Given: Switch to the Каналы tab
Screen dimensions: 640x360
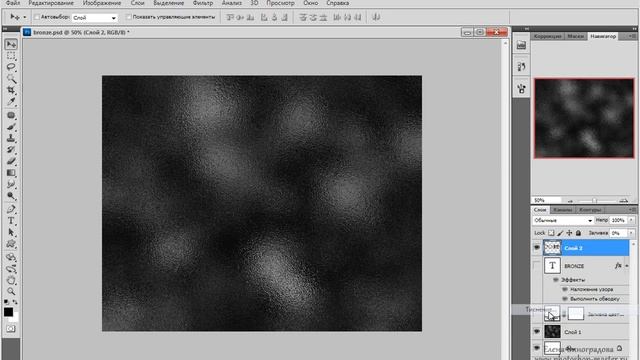Looking at the screenshot, I should (x=562, y=210).
